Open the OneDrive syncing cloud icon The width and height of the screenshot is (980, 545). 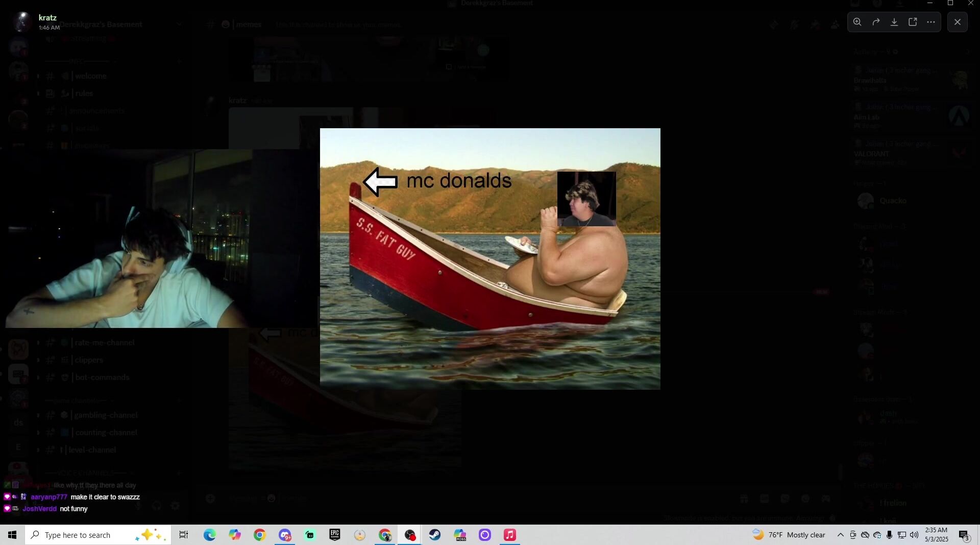tap(877, 535)
